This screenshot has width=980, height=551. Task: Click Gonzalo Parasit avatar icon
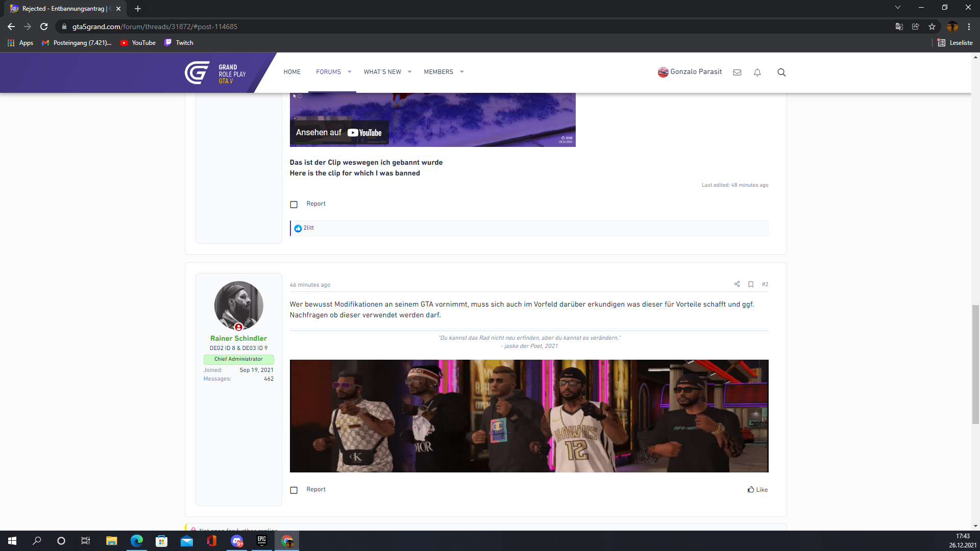click(663, 72)
